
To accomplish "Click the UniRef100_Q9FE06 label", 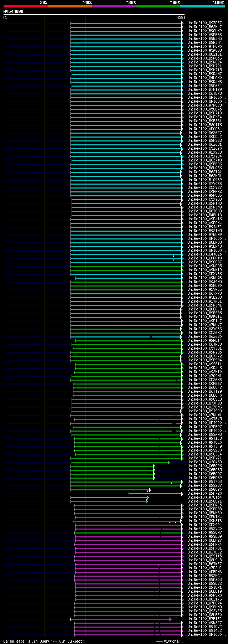I will 204,164.
